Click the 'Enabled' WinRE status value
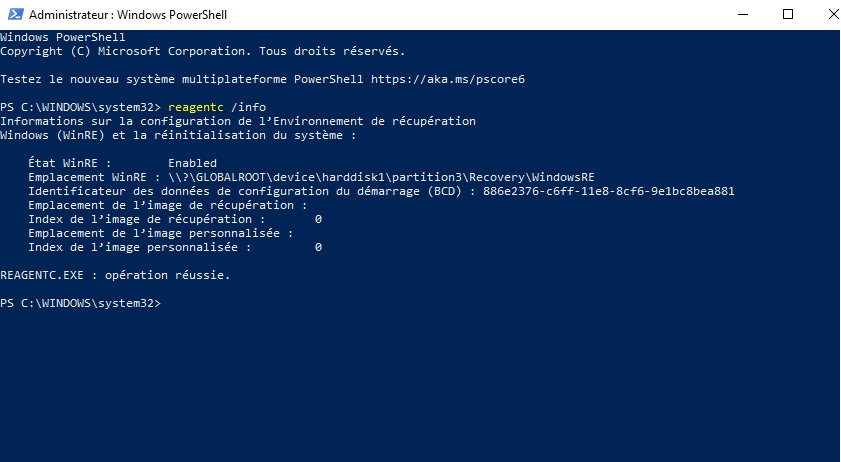This screenshot has width=841, height=462. pyautogui.click(x=192, y=163)
